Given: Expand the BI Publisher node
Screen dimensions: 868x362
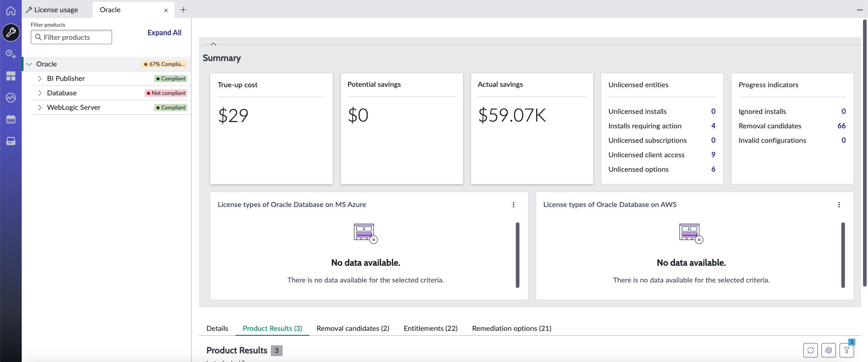Looking at the screenshot, I should (40, 79).
